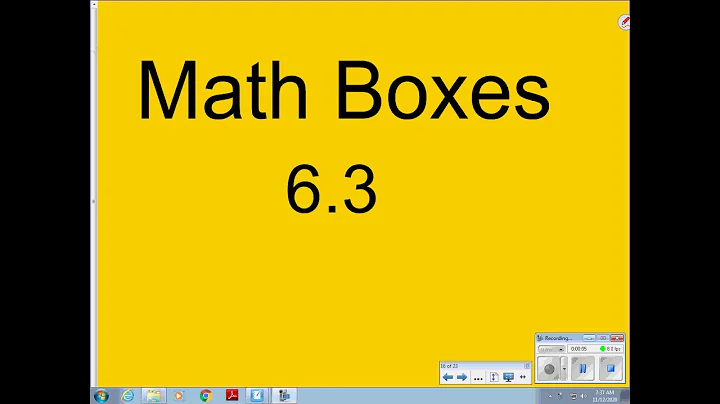
Task: Click the network tray icon
Action: tap(573, 396)
